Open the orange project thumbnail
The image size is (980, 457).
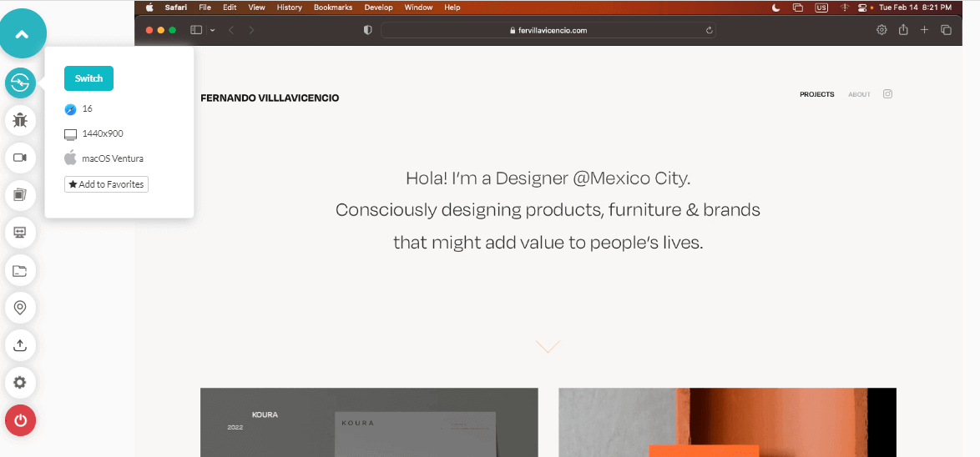[x=728, y=422]
